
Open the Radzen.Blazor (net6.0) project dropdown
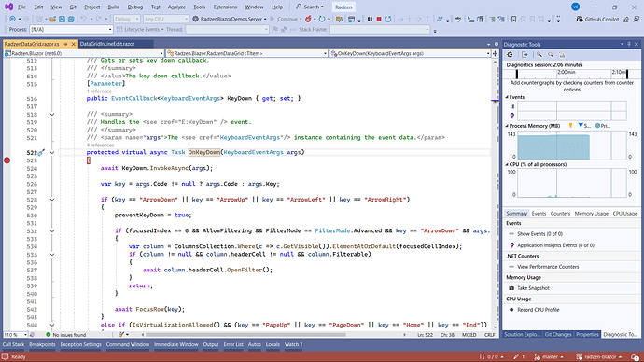click(83, 53)
